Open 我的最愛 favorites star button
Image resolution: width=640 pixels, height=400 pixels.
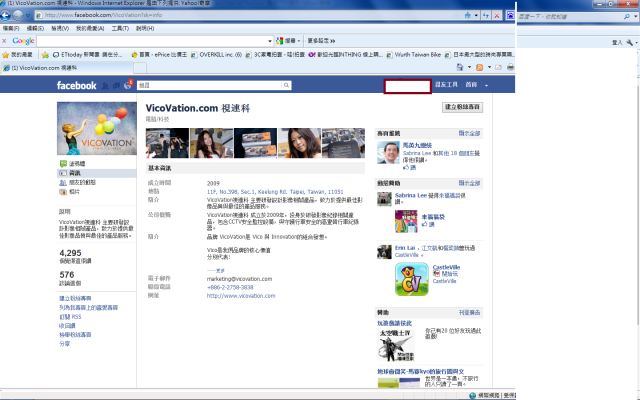point(18,55)
